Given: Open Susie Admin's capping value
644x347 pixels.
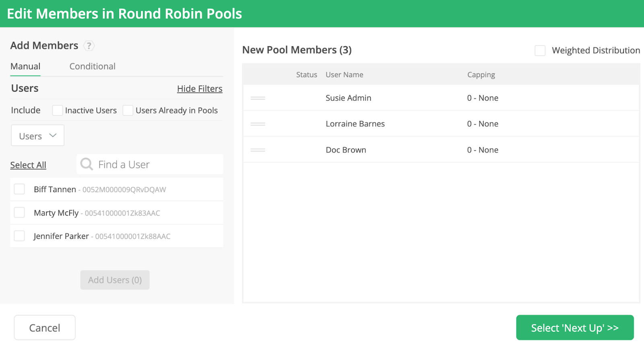Looking at the screenshot, I should tap(483, 98).
